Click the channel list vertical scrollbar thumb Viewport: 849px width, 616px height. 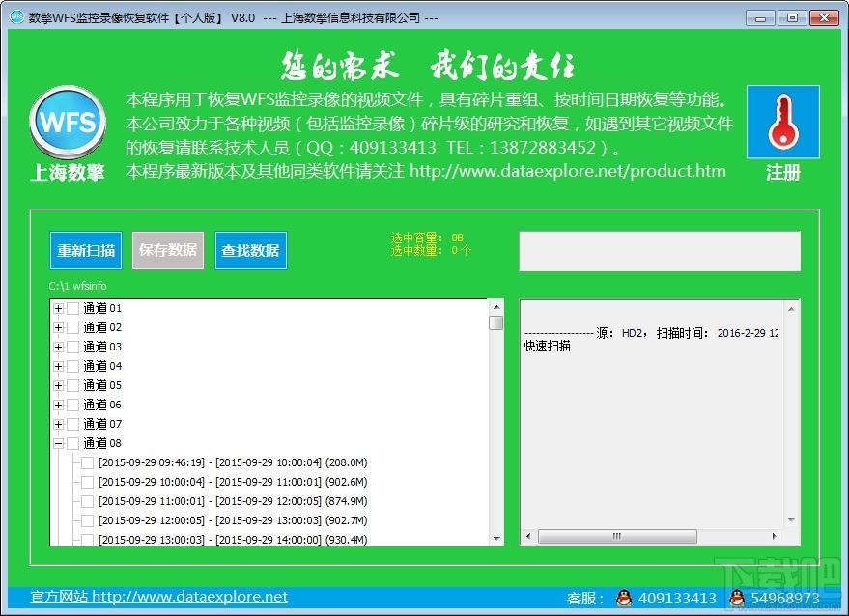[x=495, y=322]
